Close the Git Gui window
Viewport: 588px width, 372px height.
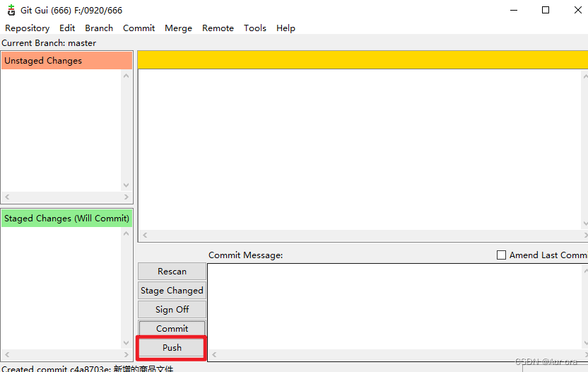coord(578,10)
